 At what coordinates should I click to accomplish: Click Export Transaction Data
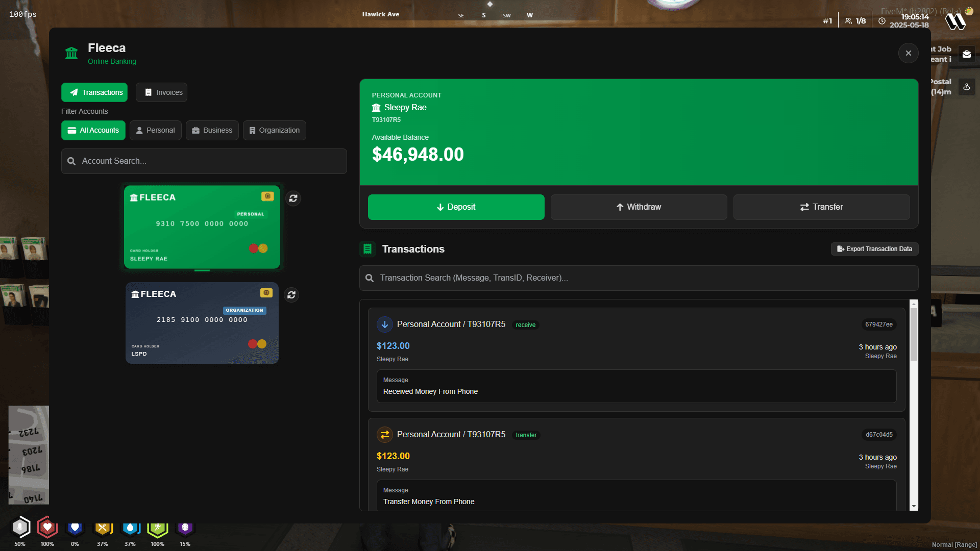[x=874, y=249]
